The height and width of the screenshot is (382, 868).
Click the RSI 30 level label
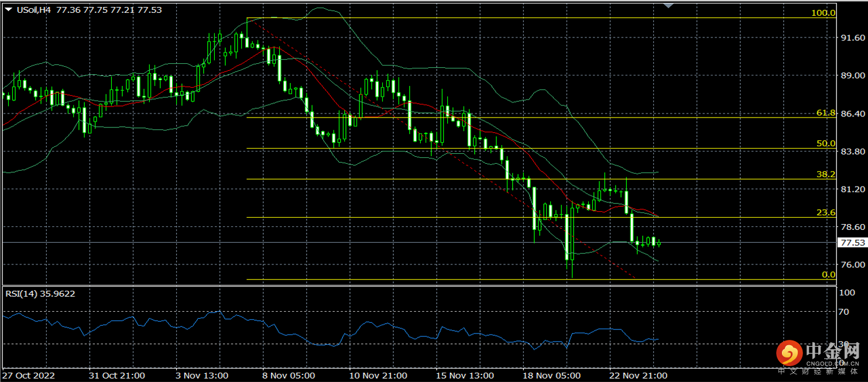[x=843, y=343]
